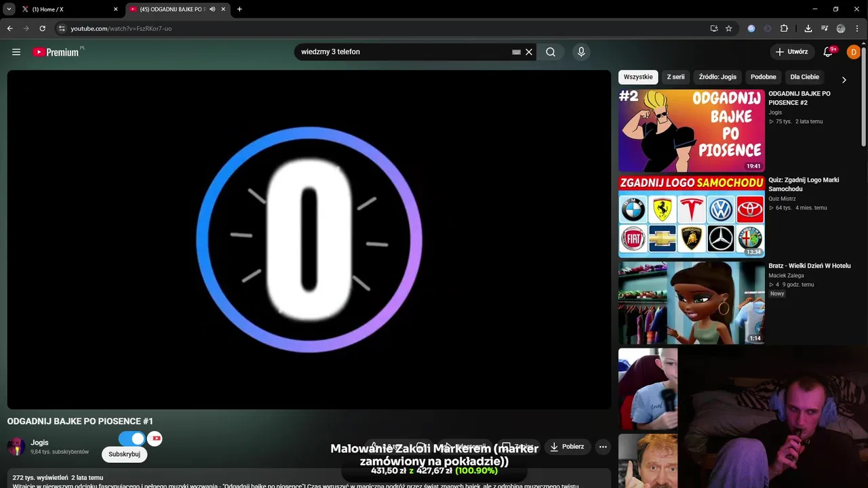
Task: Open the Jogis channel avatar
Action: tap(16, 447)
